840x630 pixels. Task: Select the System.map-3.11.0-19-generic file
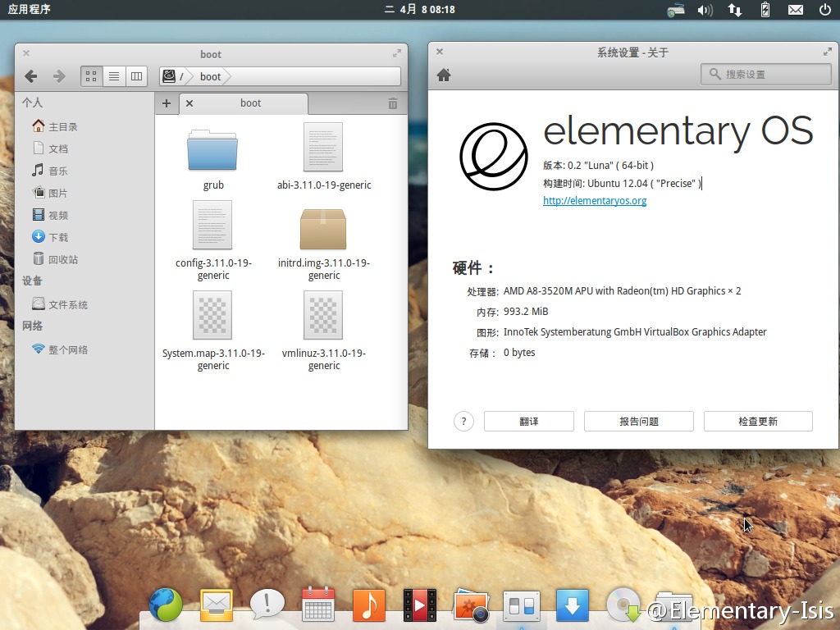pos(212,331)
